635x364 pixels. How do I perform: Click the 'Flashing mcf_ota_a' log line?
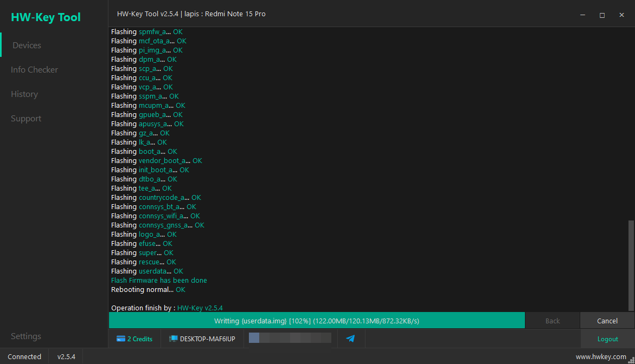[x=149, y=41]
